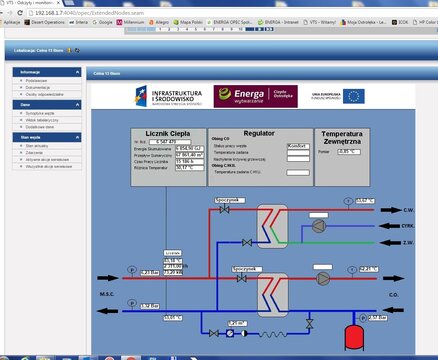Go to page 5 in the pager
The image size is (438, 360).
pos(196,29)
